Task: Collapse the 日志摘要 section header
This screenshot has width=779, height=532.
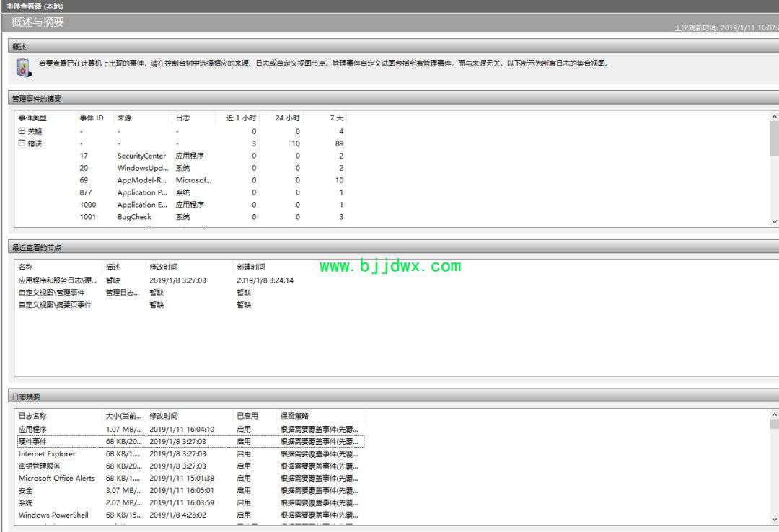Action: (x=394, y=396)
